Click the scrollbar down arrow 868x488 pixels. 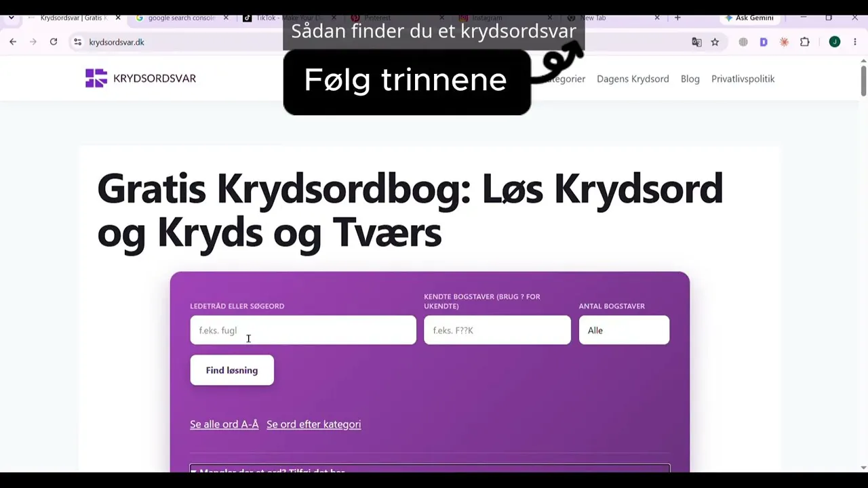(863, 468)
